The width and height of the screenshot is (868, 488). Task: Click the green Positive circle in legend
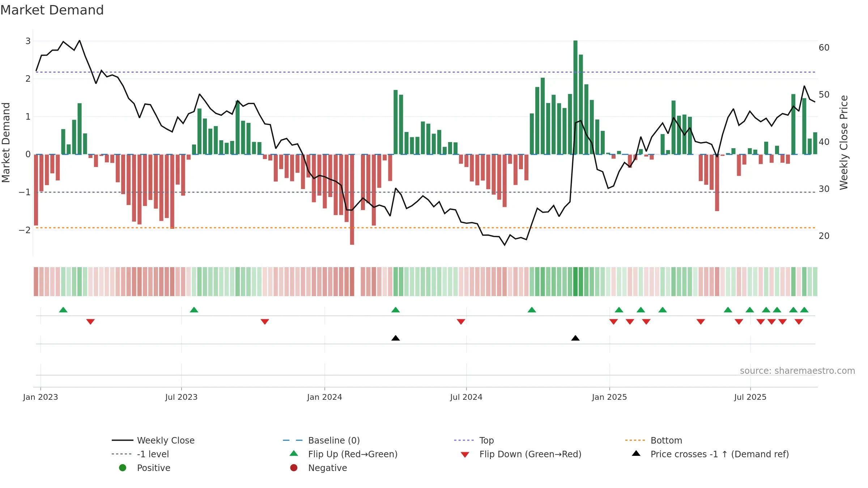(x=123, y=468)
